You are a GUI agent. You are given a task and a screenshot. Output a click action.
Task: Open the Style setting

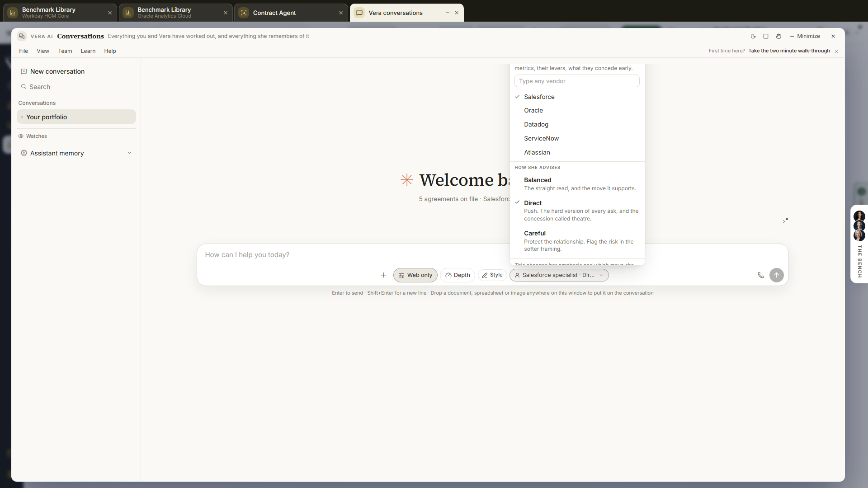coord(492,275)
